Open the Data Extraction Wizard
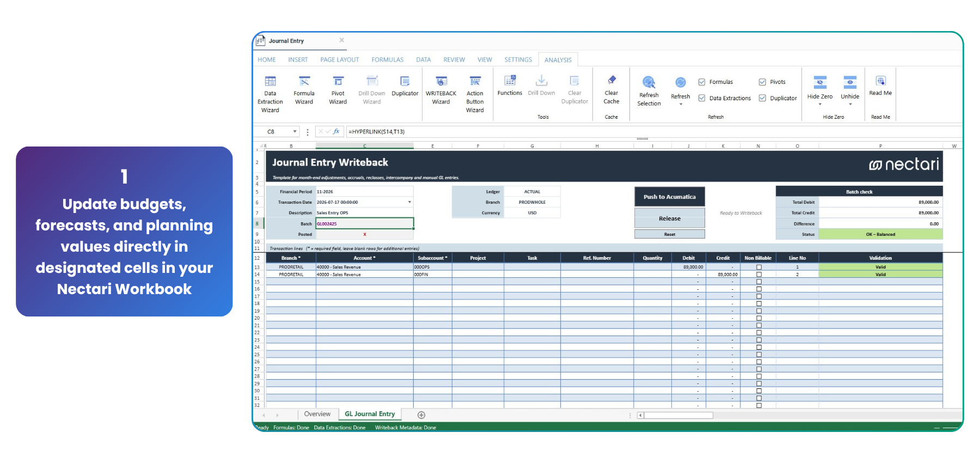Image resolution: width=980 pixels, height=463 pixels. coord(270,94)
